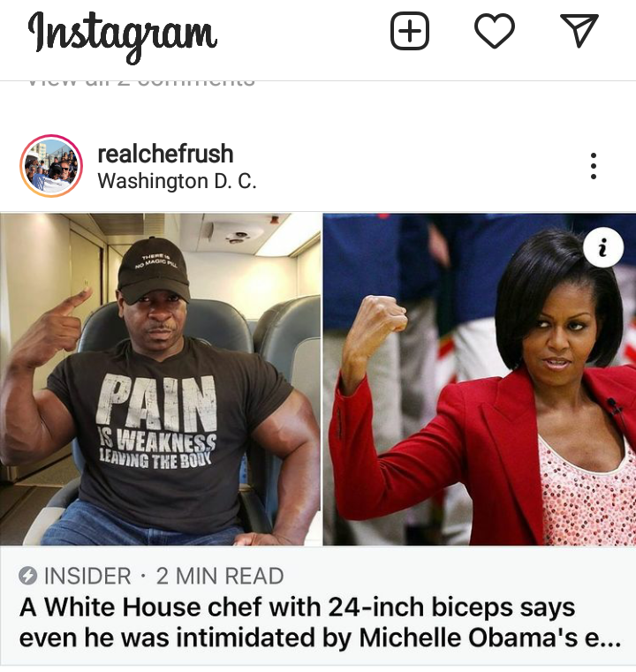Viewport: 636px width, 672px height.
Task: Tap the Instagram logo
Action: click(123, 37)
